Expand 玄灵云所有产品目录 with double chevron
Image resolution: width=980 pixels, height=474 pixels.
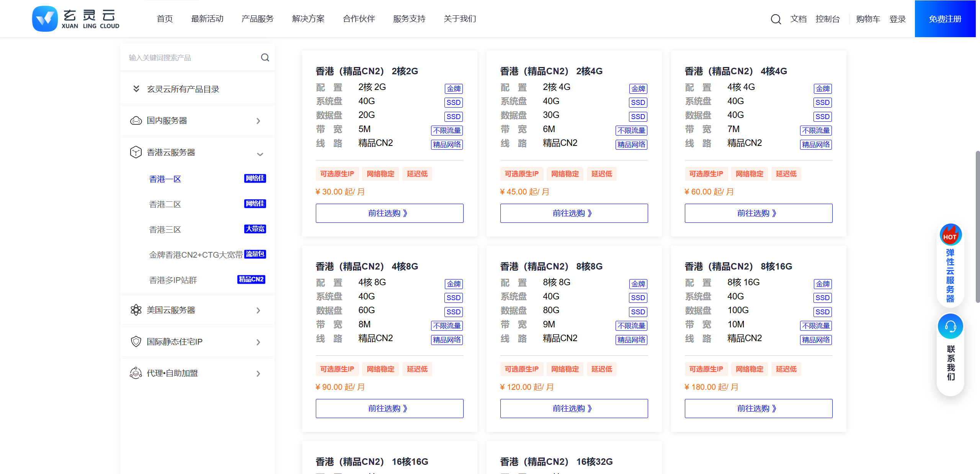(136, 88)
